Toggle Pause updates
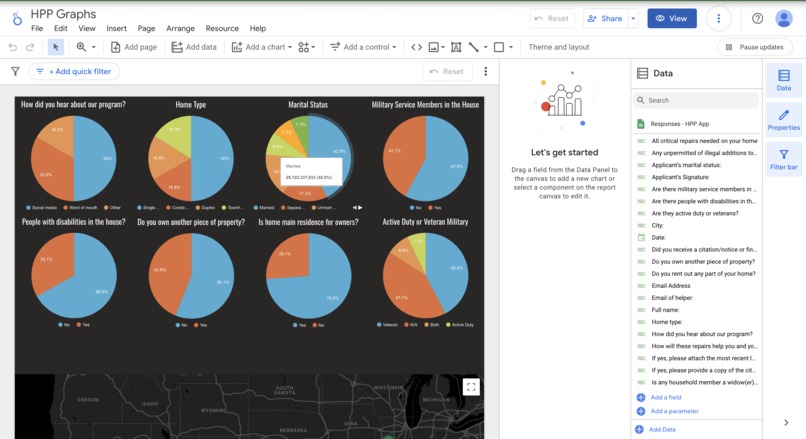 (755, 47)
